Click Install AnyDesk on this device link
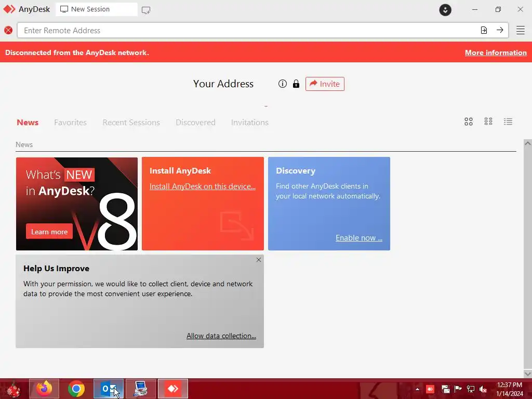The image size is (532, 399). coord(203,187)
